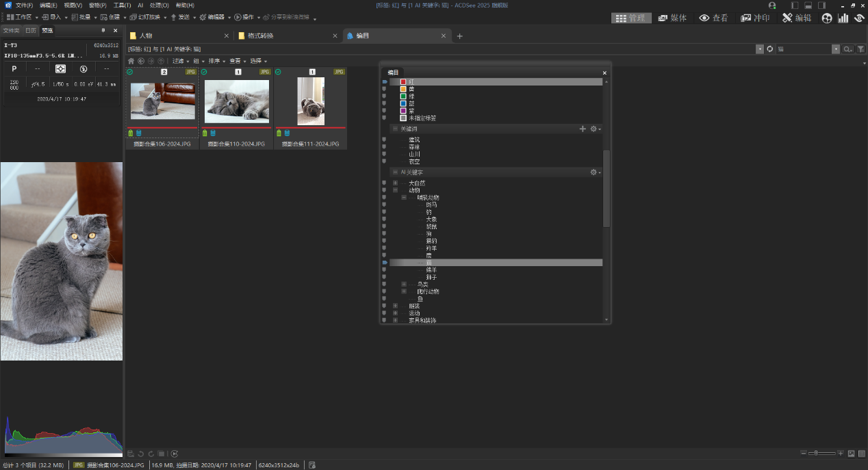Open the 工具(T) menu
868x470 pixels.
122,5
